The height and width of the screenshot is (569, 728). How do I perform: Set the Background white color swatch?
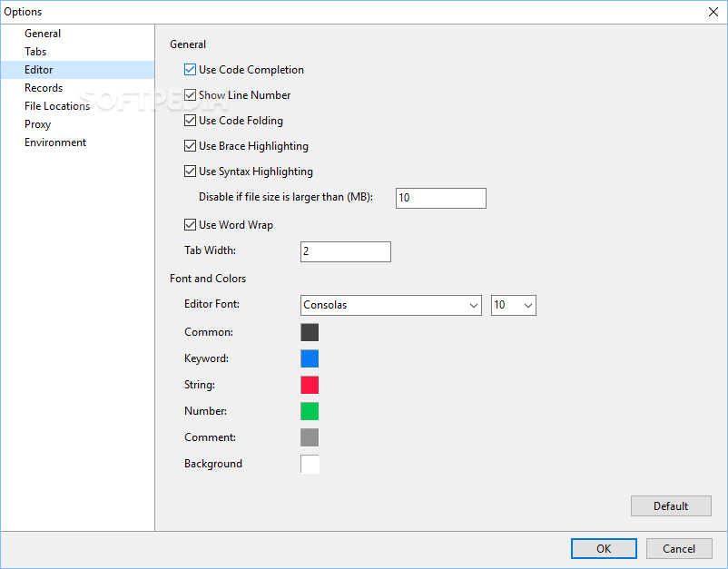click(x=310, y=464)
